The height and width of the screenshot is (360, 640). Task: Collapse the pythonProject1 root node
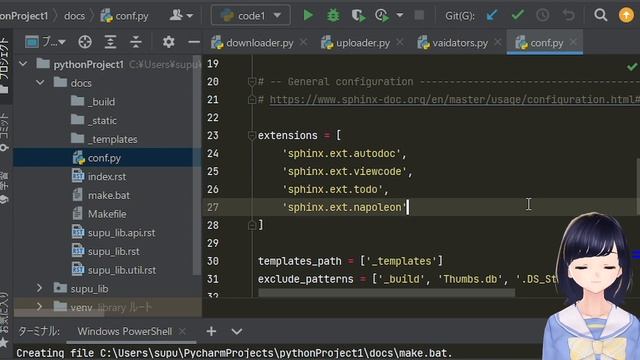tap(23, 64)
